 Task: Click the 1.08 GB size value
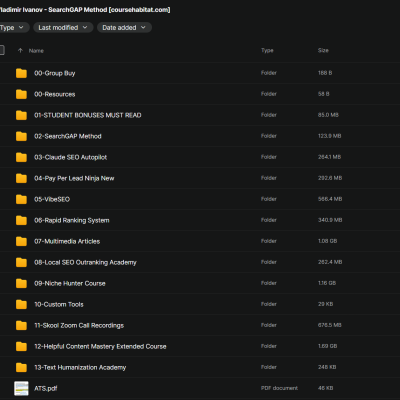(x=327, y=241)
